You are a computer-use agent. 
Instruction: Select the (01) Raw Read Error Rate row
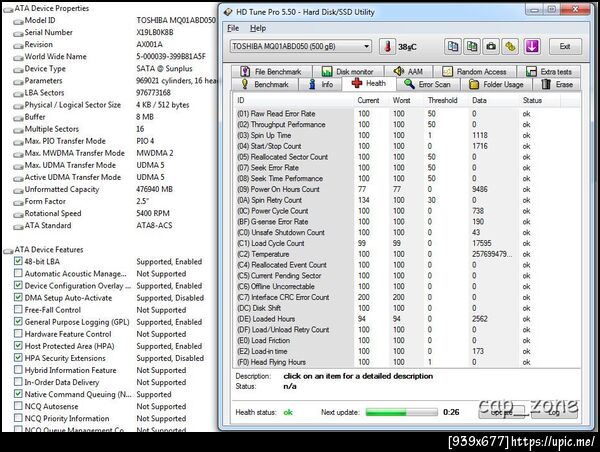tap(406, 114)
